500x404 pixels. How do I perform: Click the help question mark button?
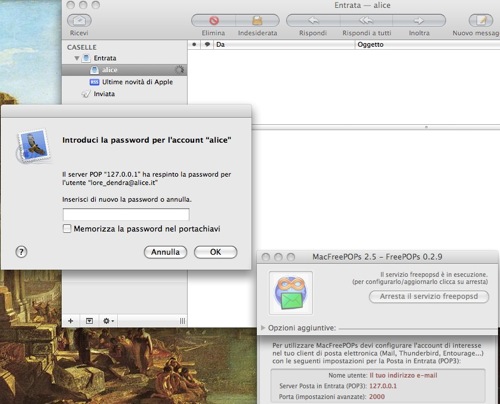[21, 252]
